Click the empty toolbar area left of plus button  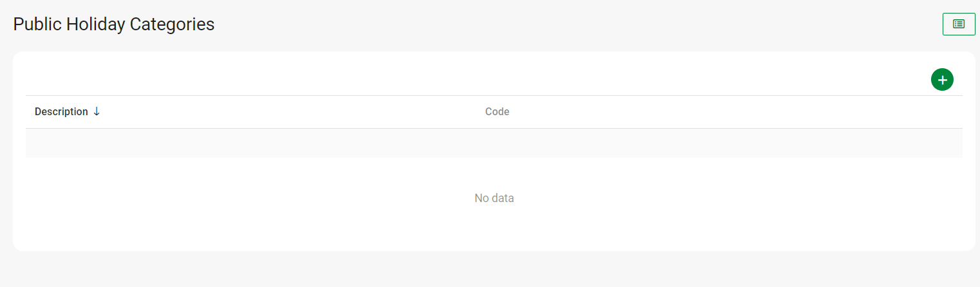tap(476, 80)
